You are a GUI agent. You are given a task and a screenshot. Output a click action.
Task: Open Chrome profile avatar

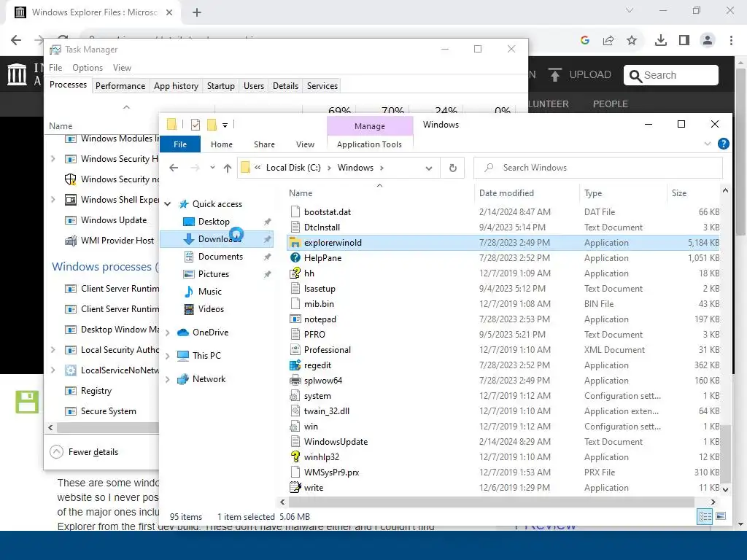(708, 40)
